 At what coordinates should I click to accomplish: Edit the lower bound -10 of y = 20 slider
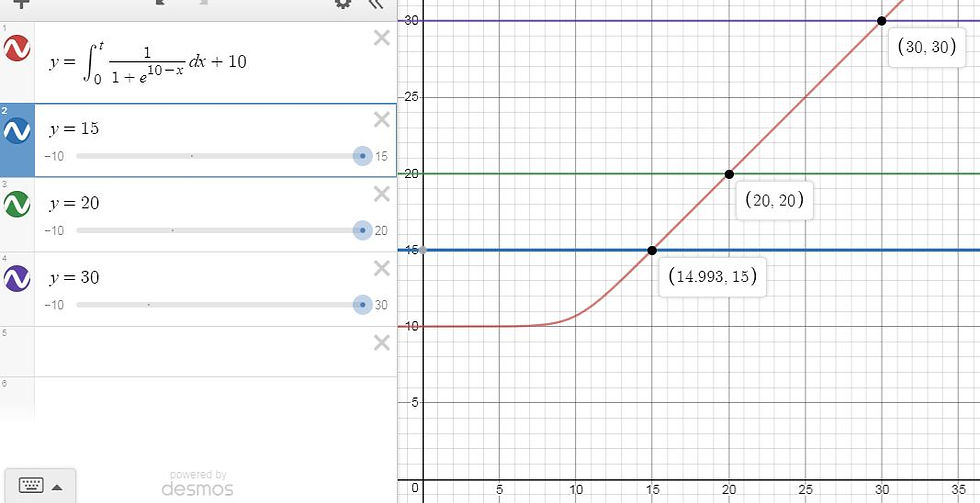(x=54, y=231)
